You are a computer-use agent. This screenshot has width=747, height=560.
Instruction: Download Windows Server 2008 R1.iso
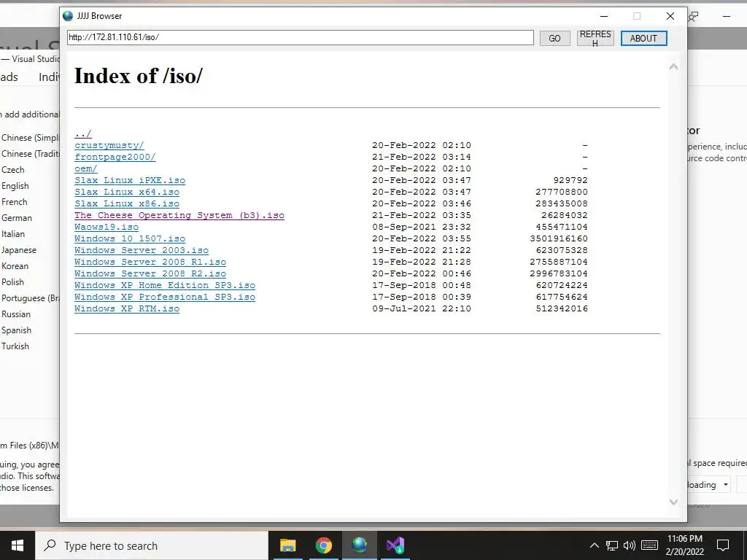click(150, 262)
